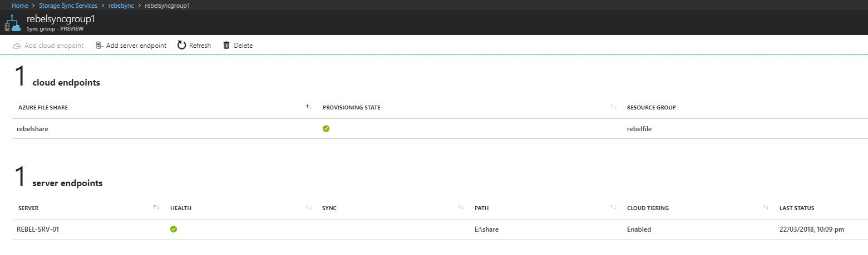Click Provisioning State sort arrows
This screenshot has height=255, width=868.
tap(613, 107)
